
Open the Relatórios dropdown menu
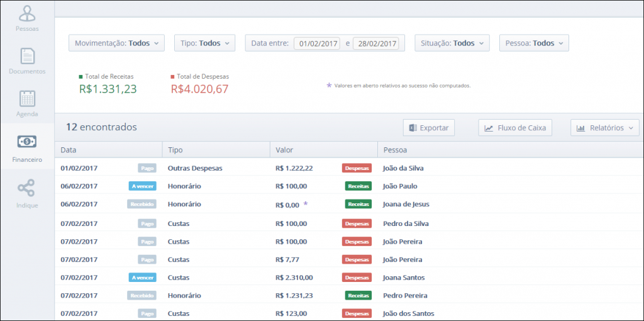pyautogui.click(x=604, y=128)
